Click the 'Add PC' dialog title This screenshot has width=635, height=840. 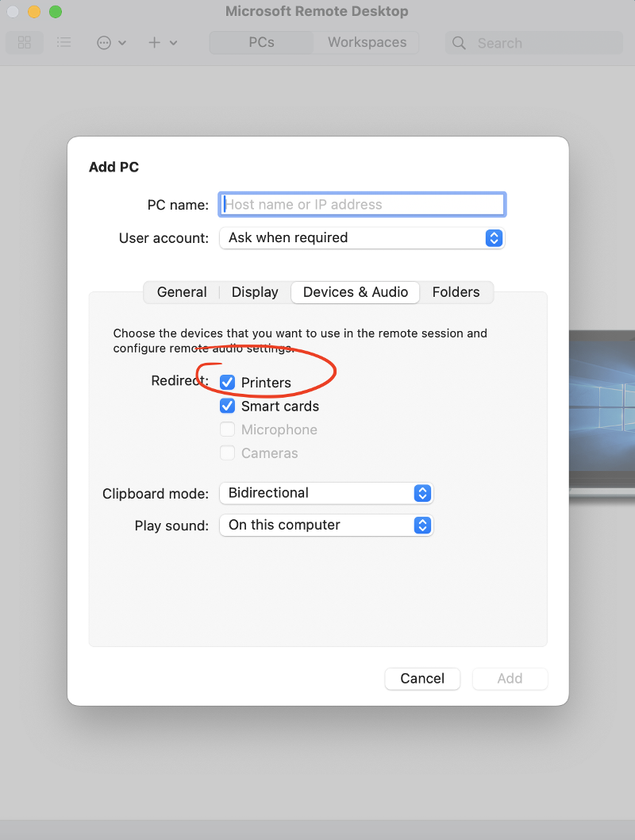coord(114,168)
